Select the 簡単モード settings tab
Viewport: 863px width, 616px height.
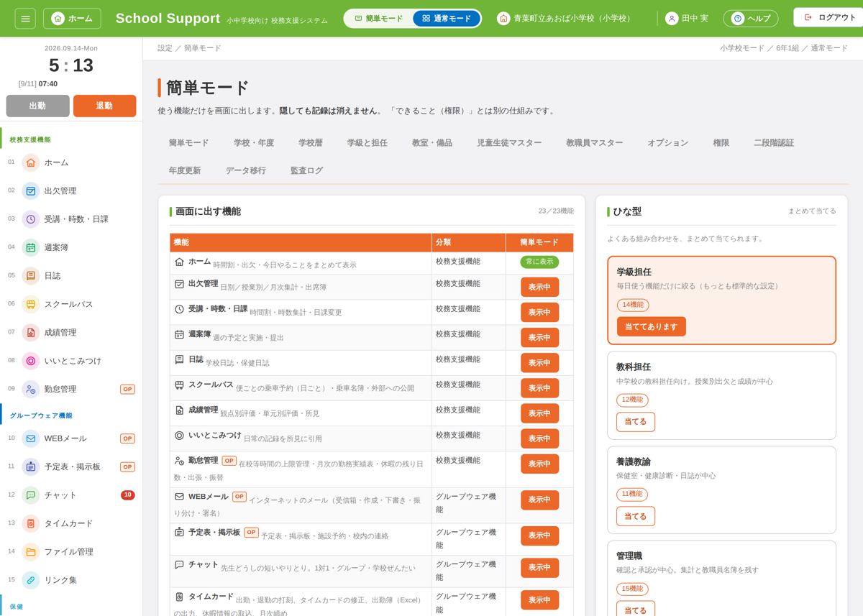(188, 143)
